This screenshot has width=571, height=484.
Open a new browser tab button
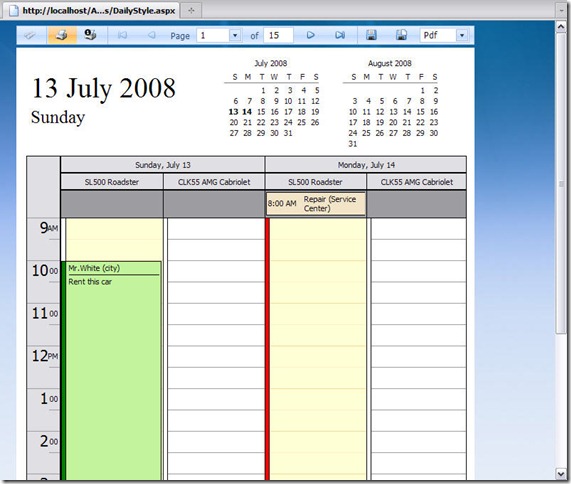[191, 11]
